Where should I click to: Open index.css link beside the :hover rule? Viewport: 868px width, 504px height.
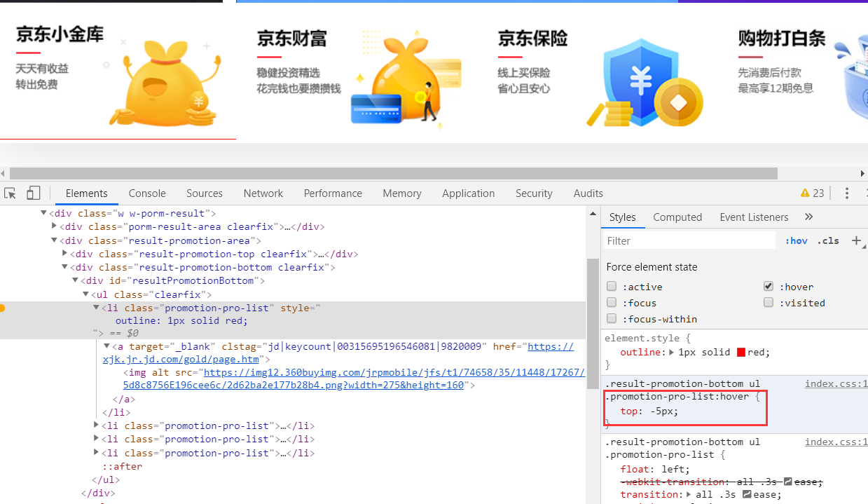tap(836, 383)
